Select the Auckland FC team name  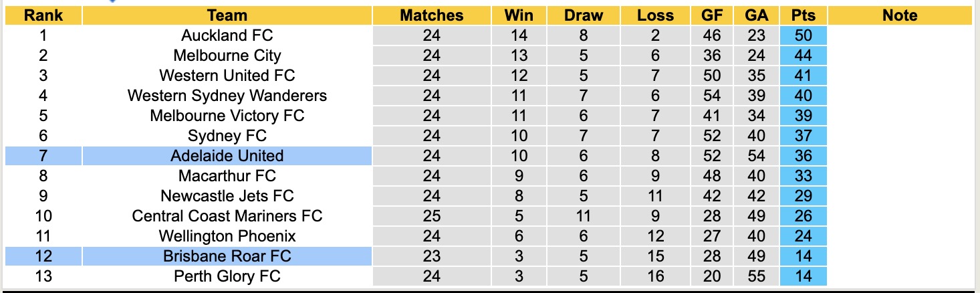227,35
